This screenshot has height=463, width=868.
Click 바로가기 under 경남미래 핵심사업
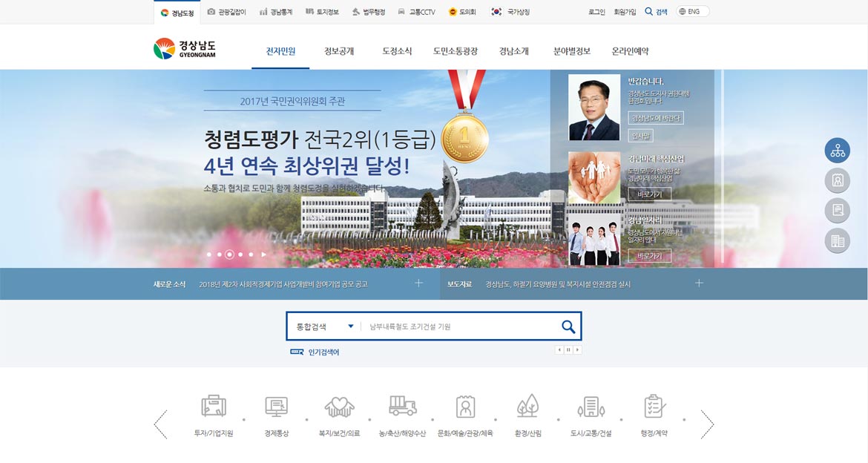point(649,194)
